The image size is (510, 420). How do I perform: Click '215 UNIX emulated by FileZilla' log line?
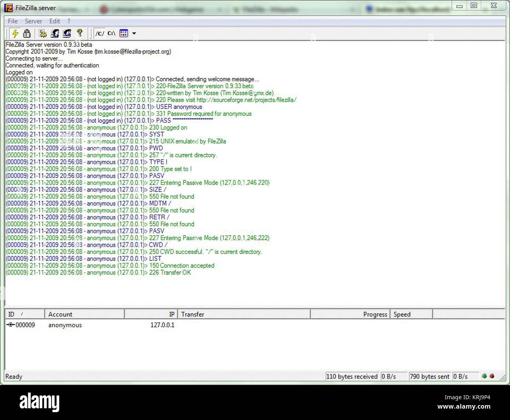(x=116, y=141)
